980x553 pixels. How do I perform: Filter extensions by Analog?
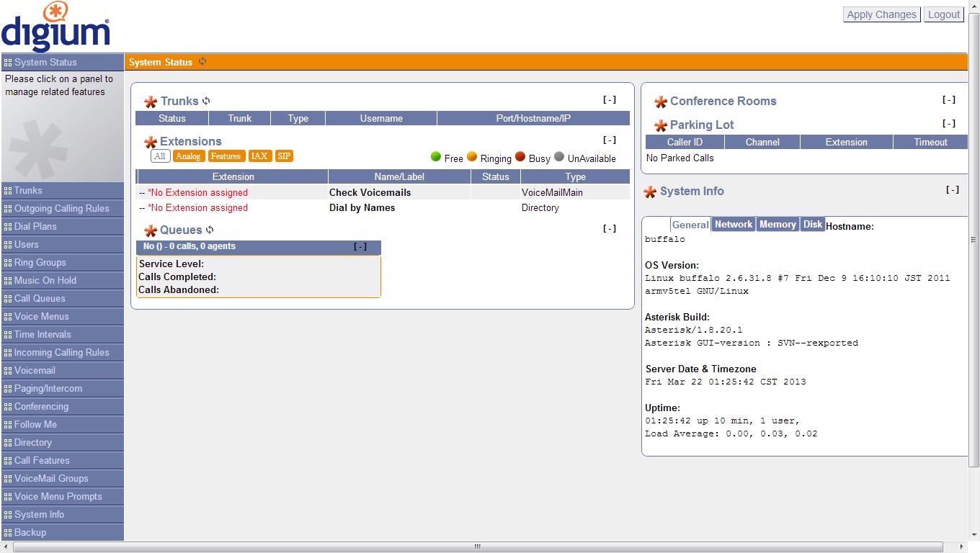(188, 156)
